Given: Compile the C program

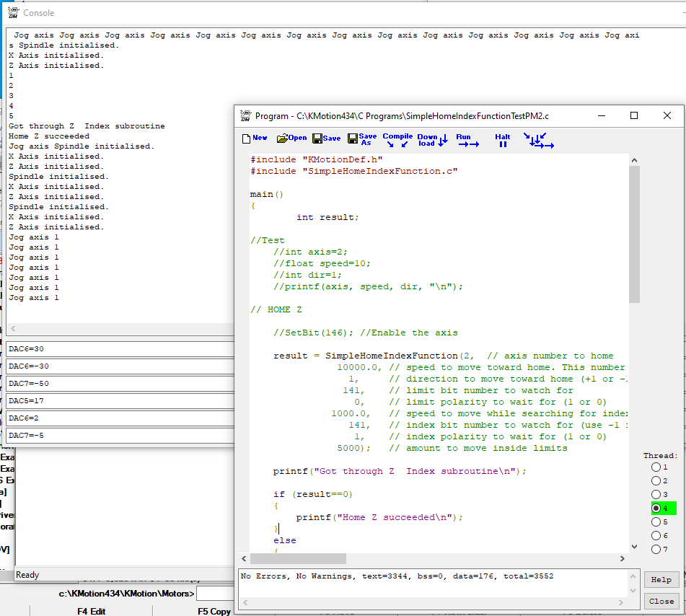Looking at the screenshot, I should pos(397,140).
